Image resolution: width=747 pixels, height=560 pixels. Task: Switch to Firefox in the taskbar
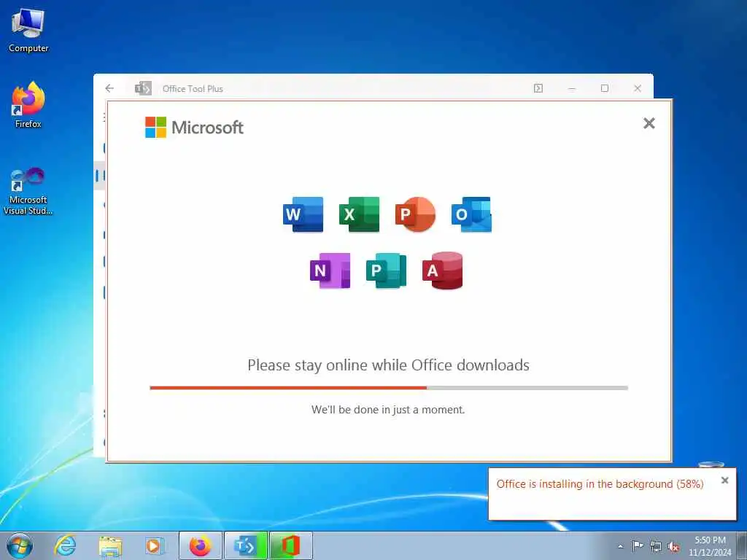point(200,545)
